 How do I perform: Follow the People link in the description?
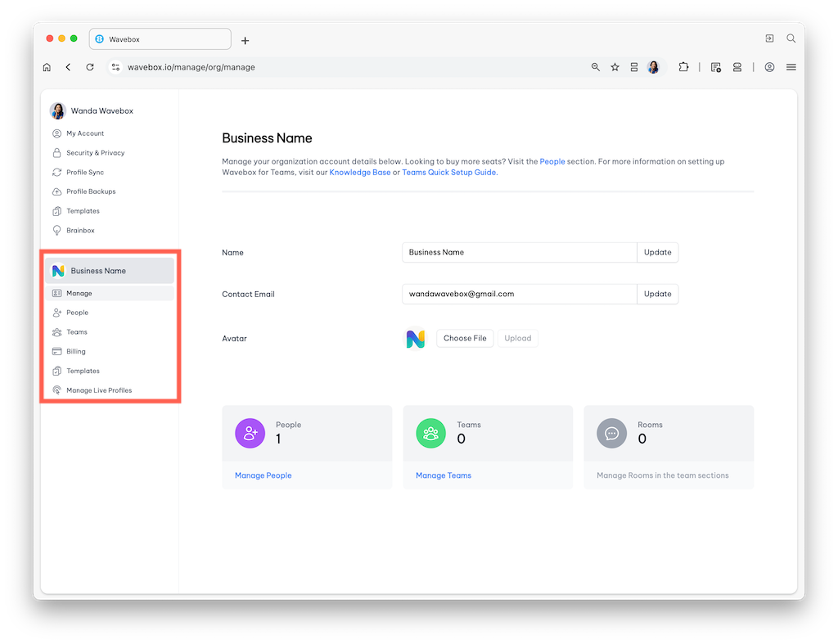(552, 161)
